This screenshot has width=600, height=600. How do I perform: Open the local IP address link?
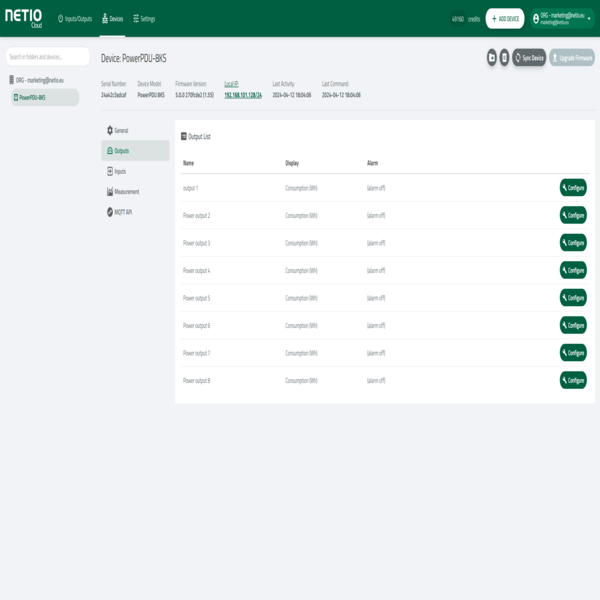242,95
